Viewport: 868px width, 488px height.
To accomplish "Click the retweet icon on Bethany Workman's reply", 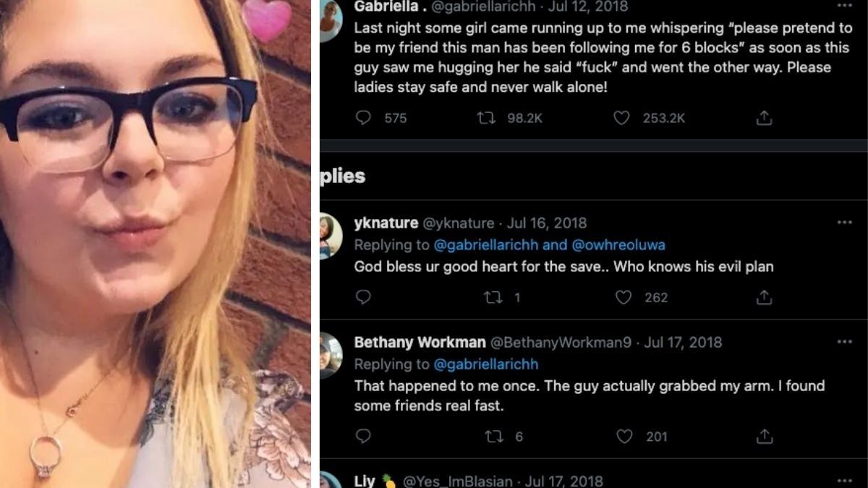I will click(493, 437).
